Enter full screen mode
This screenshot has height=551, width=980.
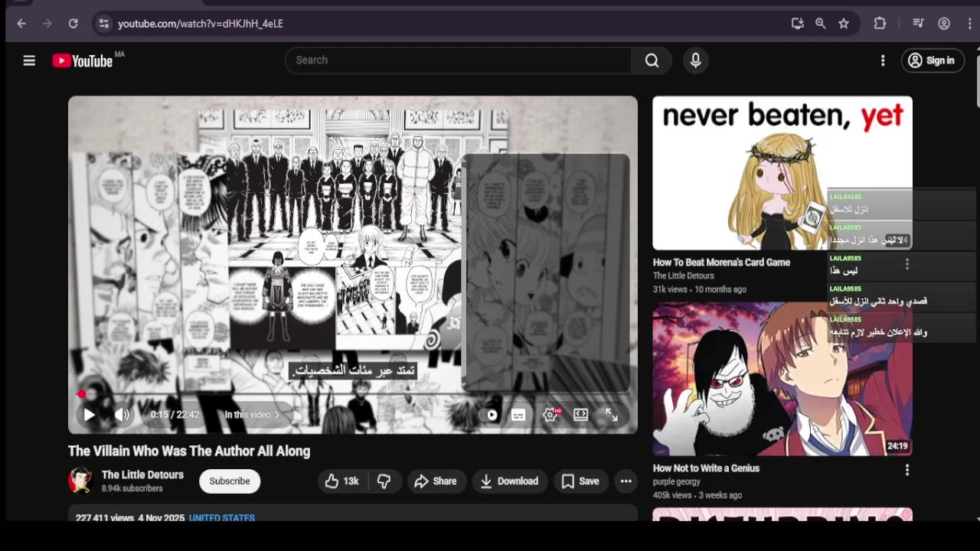tap(612, 415)
